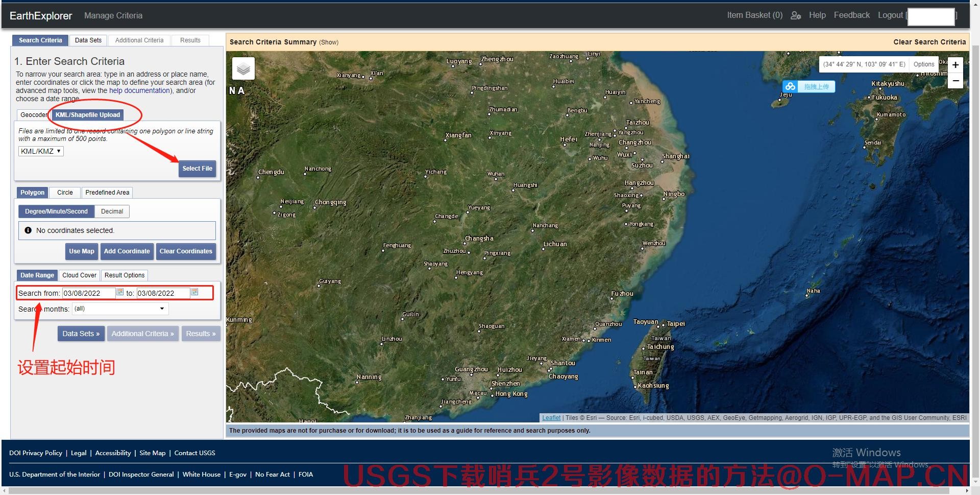Screen dimensions: 980x495
Task: Click the Select File button
Action: [x=197, y=169]
